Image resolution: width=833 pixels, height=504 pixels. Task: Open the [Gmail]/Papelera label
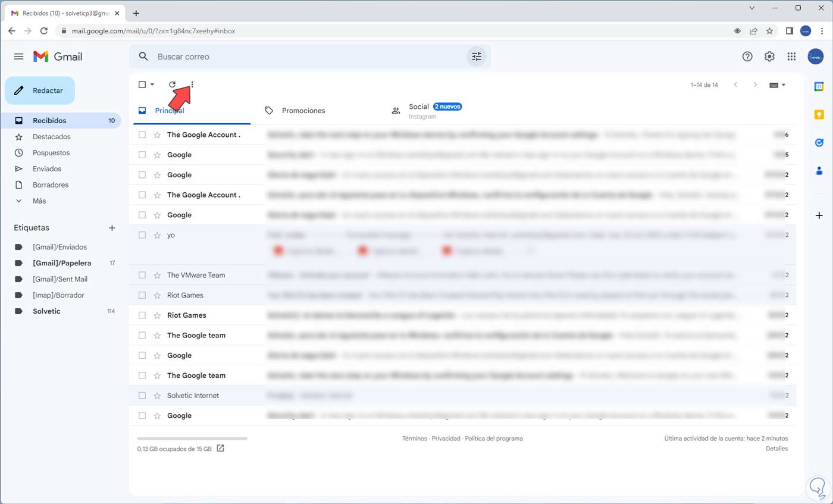tap(62, 262)
